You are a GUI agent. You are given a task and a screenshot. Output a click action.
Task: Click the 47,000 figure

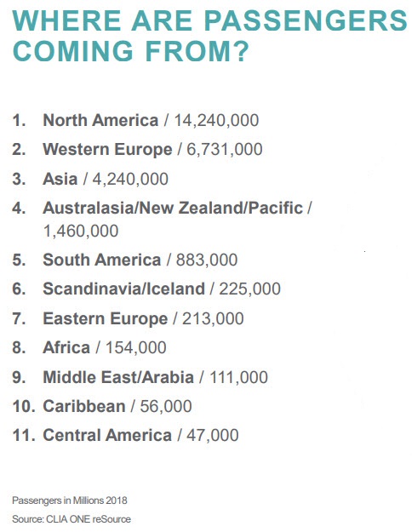(x=213, y=436)
